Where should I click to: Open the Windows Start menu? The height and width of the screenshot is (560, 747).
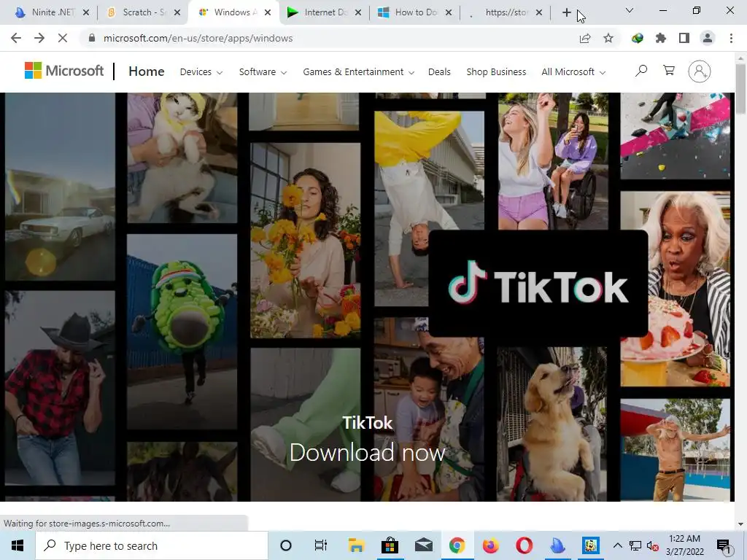coord(18,545)
